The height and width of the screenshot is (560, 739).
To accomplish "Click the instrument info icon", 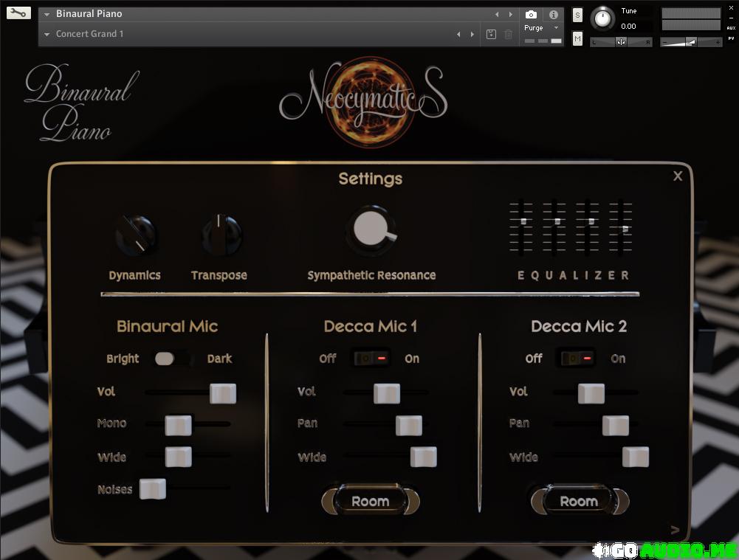I will tap(554, 15).
